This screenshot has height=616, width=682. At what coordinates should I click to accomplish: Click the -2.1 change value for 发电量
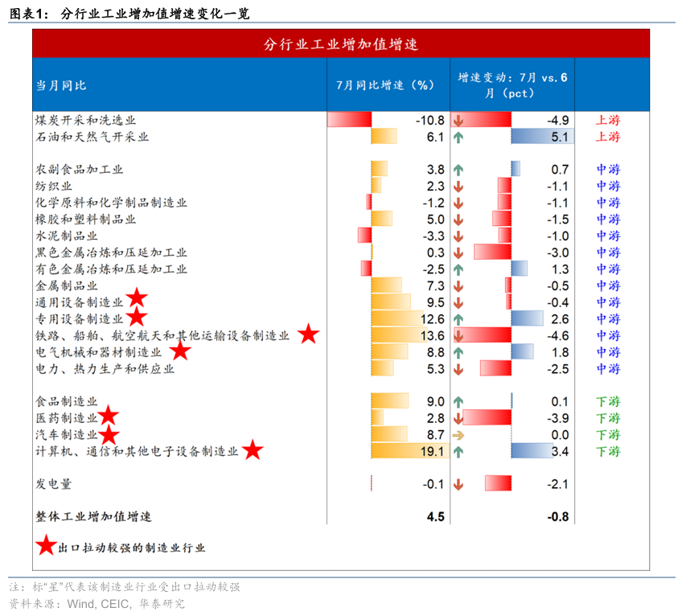(557, 484)
